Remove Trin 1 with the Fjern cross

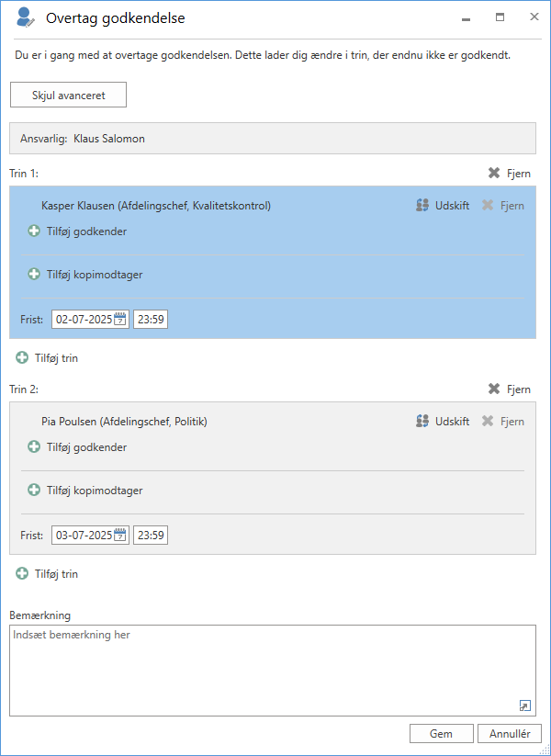[x=494, y=174]
